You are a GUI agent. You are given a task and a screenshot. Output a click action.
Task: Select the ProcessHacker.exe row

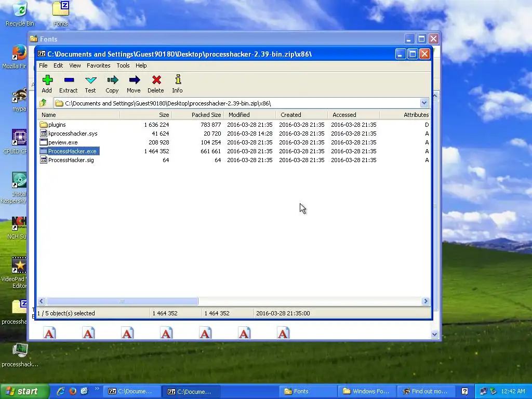pos(234,151)
